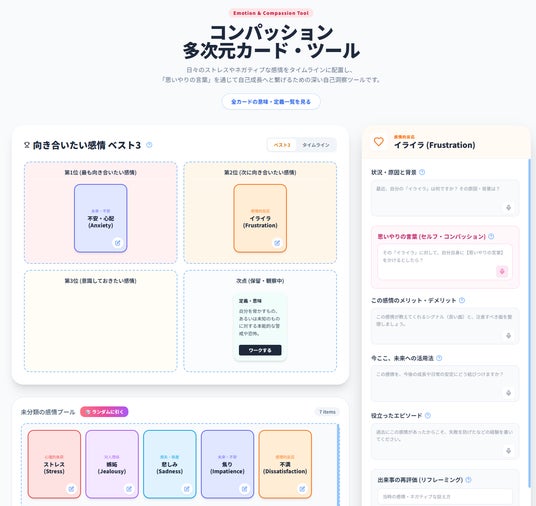This screenshot has height=506, width=536.
Task: Click edit icon on Frustration card
Action: click(x=277, y=243)
